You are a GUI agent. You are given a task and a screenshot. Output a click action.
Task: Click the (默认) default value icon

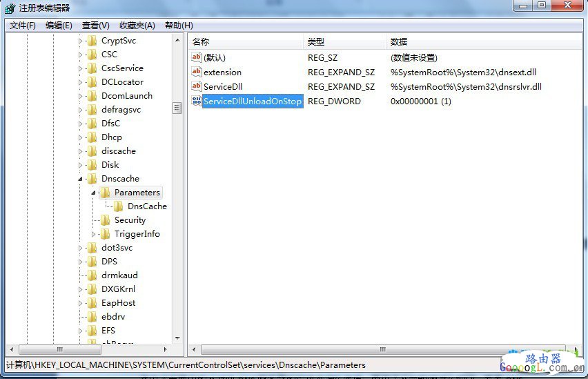pyautogui.click(x=196, y=58)
